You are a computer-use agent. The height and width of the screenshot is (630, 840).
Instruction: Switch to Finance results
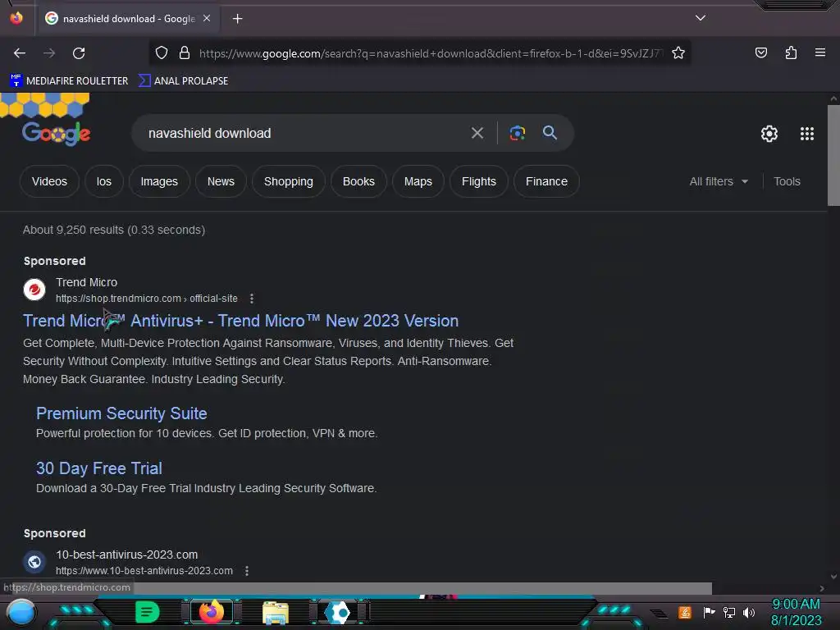click(x=546, y=181)
